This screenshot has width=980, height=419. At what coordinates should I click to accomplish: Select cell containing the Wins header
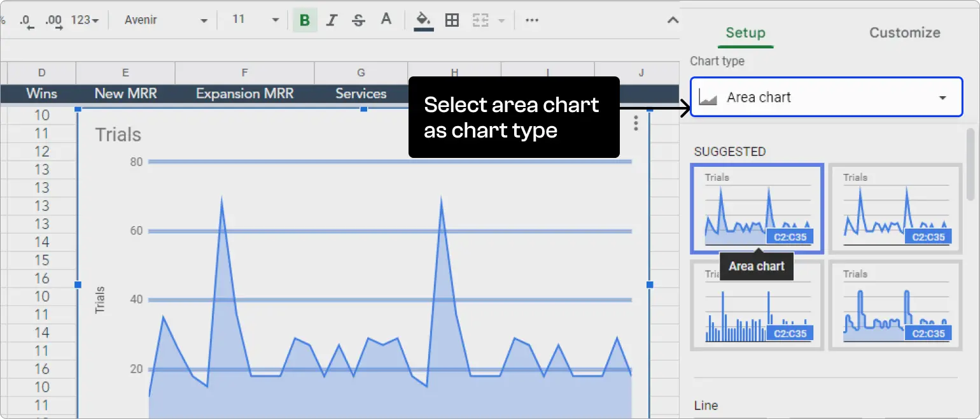coord(41,94)
